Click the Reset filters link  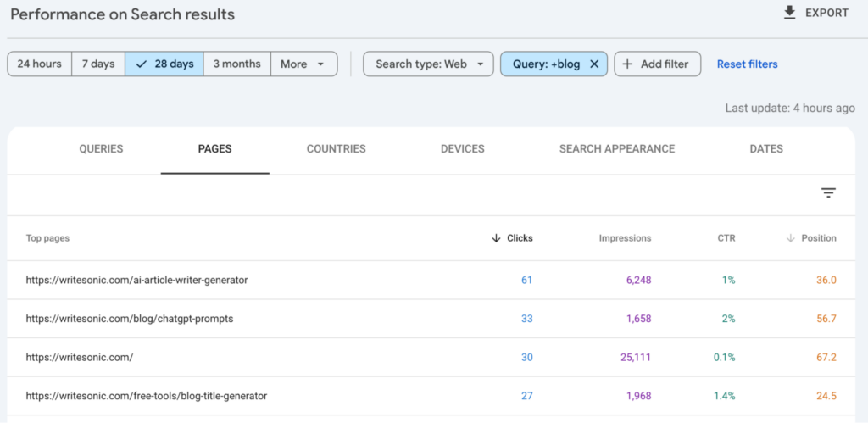747,64
